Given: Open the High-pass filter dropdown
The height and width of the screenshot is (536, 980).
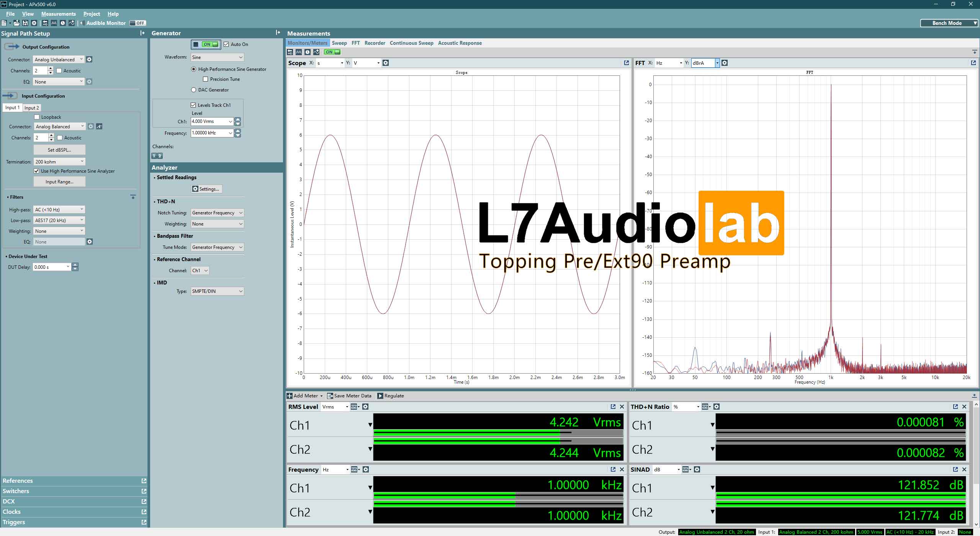Looking at the screenshot, I should pyautogui.click(x=59, y=209).
